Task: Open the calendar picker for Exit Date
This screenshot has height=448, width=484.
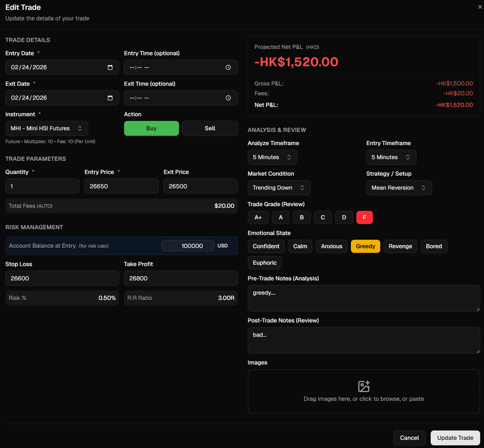Action: [110, 98]
